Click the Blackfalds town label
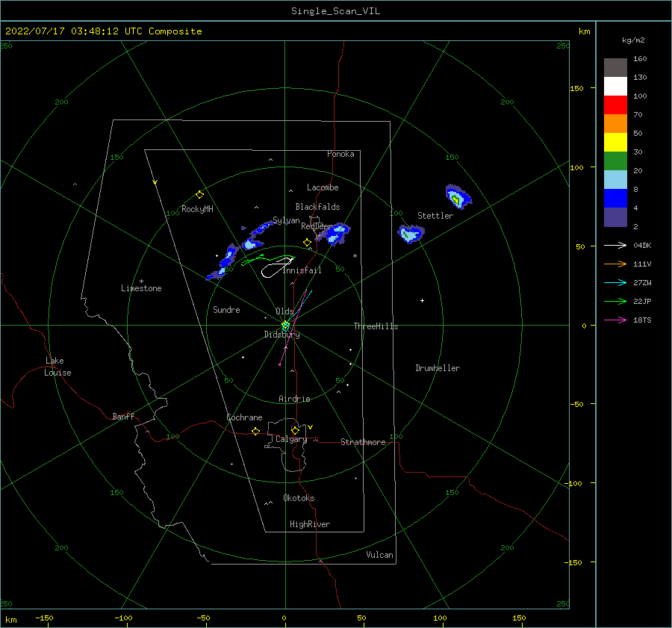The width and height of the screenshot is (672, 628). pyautogui.click(x=317, y=207)
